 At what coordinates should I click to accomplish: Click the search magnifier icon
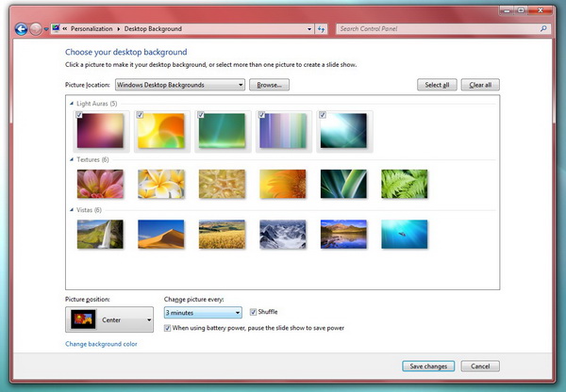[543, 29]
